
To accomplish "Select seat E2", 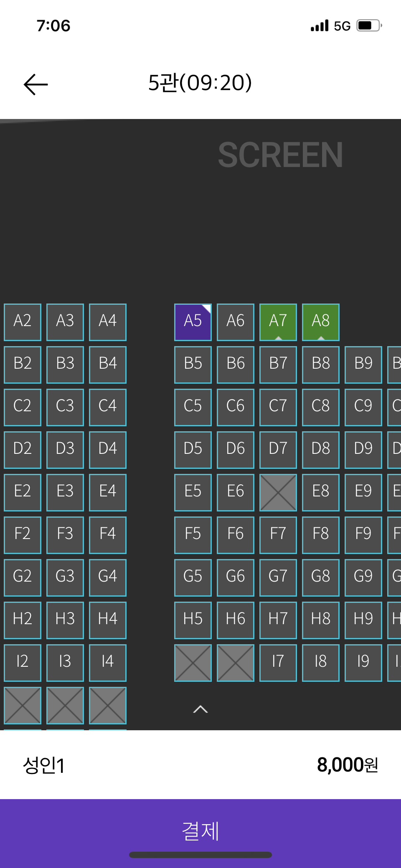I will [23, 493].
